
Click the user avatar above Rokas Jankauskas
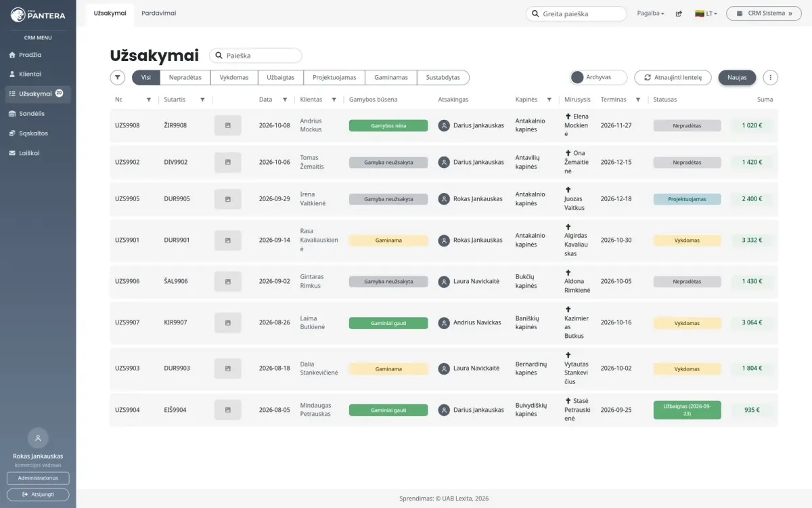[x=38, y=438]
